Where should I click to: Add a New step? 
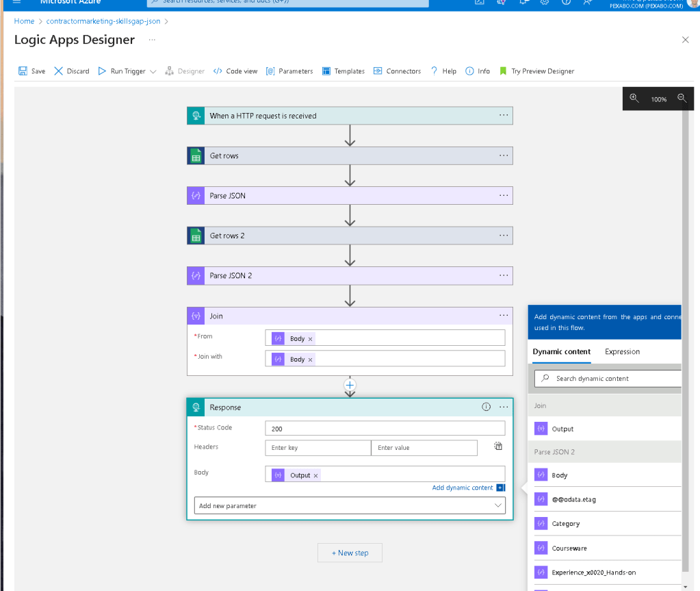tap(350, 553)
